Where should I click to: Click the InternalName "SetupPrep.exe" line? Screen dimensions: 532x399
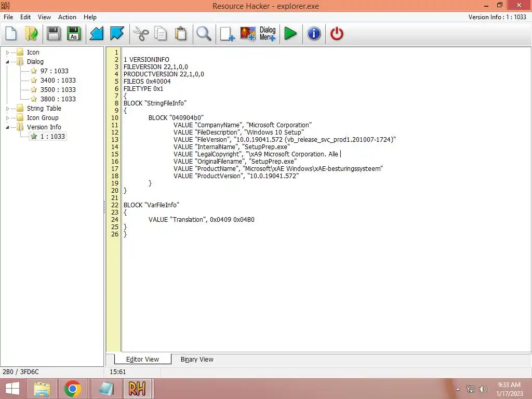(x=232, y=147)
